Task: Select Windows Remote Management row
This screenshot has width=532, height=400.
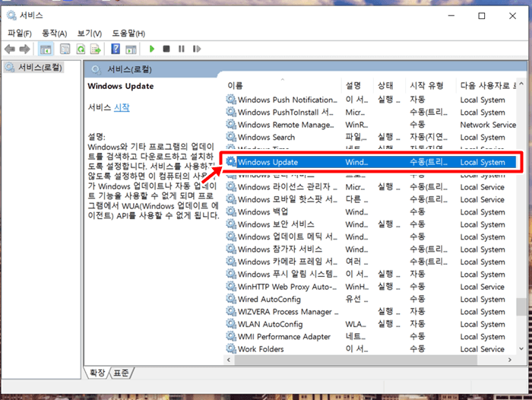Action: [x=371, y=125]
